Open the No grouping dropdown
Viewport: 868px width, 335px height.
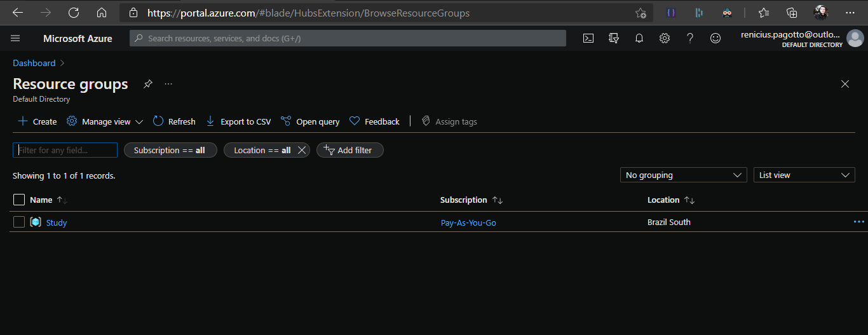point(684,175)
